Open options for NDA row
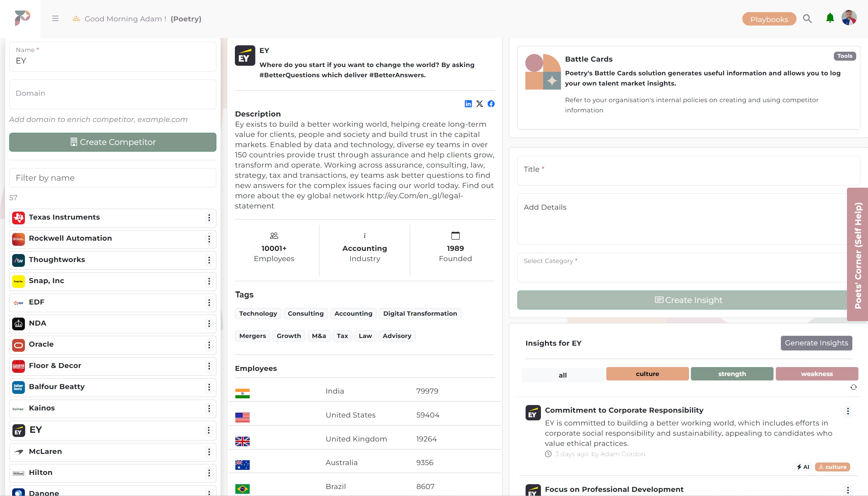 point(209,324)
